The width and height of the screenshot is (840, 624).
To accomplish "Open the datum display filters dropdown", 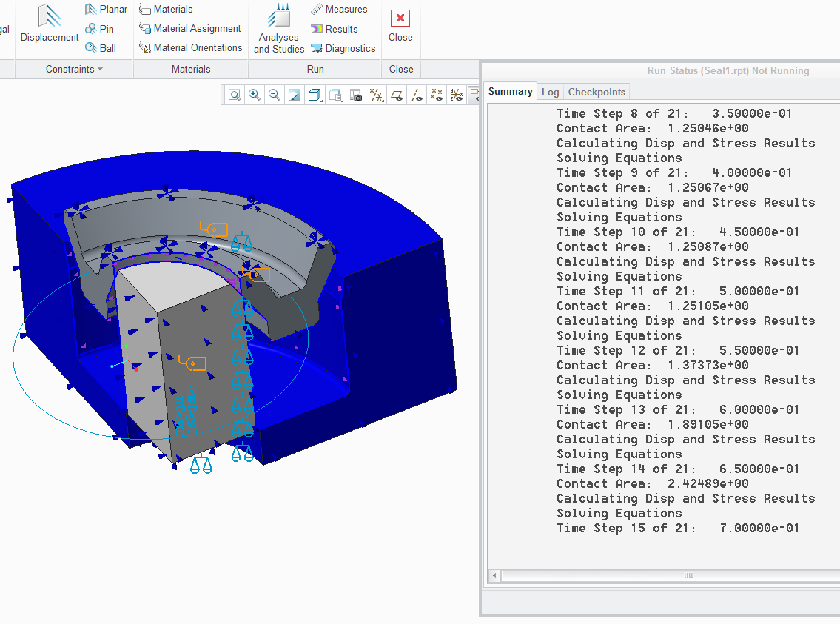I will [377, 95].
